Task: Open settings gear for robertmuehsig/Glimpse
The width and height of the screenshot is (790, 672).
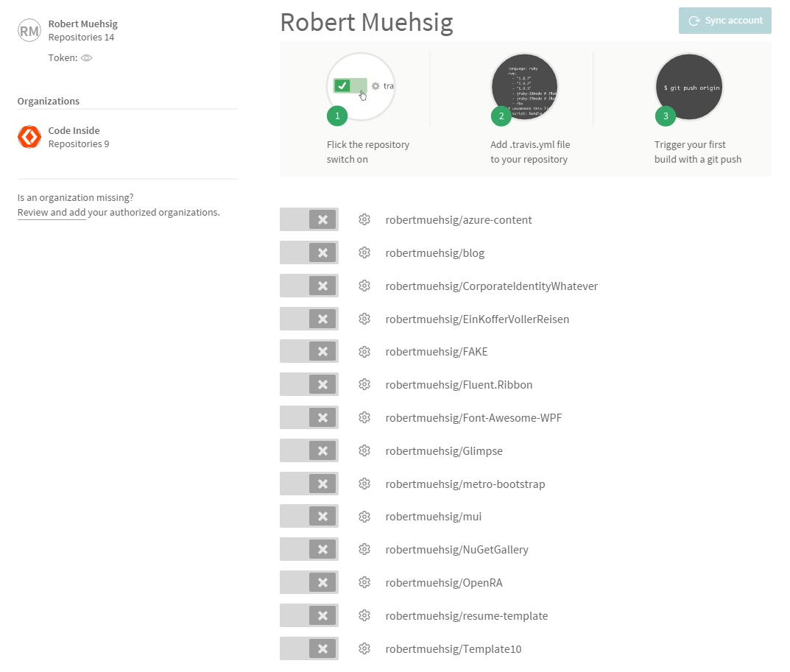Action: pos(364,450)
